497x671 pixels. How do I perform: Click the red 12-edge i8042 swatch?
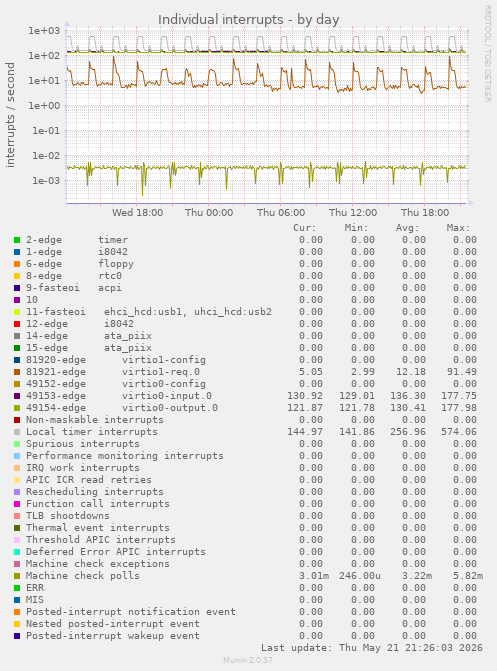click(17, 324)
